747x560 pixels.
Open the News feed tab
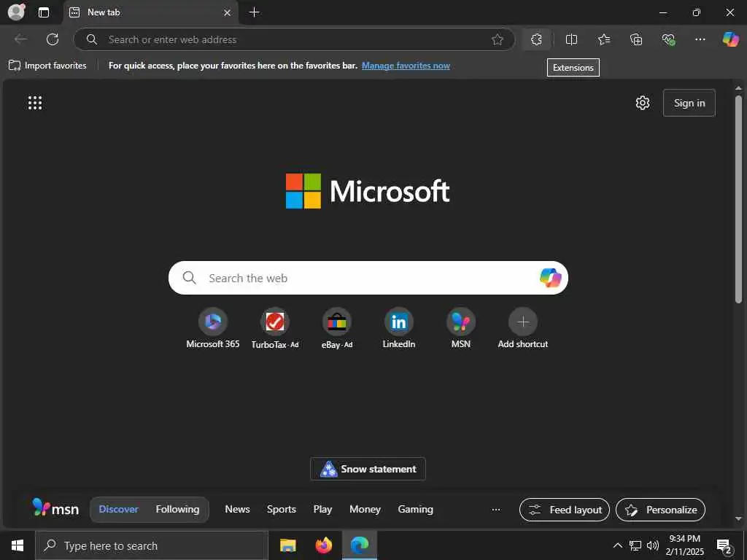pos(237,510)
